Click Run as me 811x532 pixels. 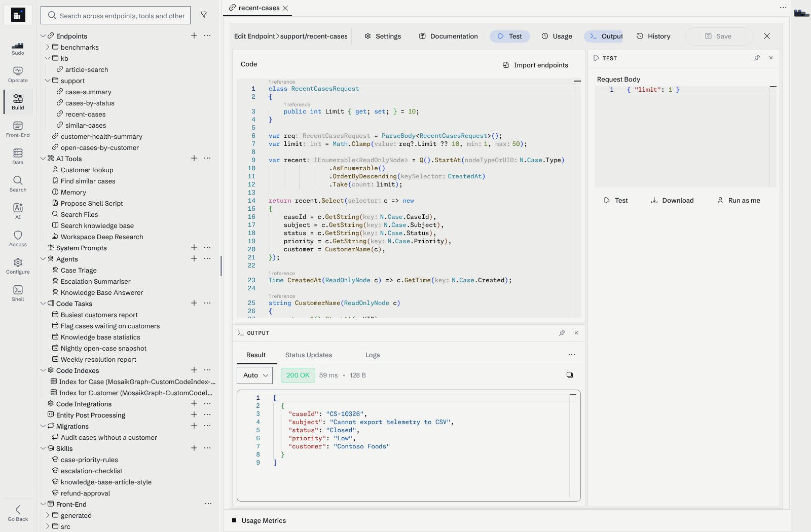[739, 200]
